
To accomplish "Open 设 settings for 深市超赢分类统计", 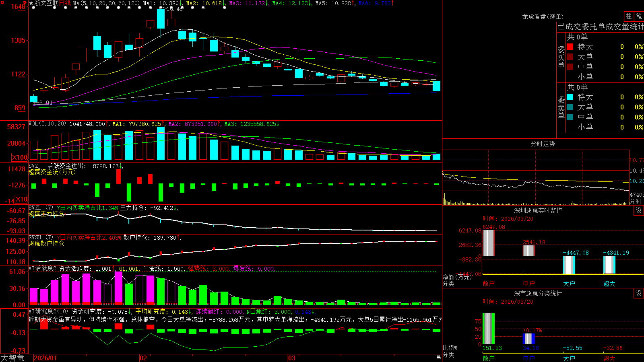I will pos(639,293).
